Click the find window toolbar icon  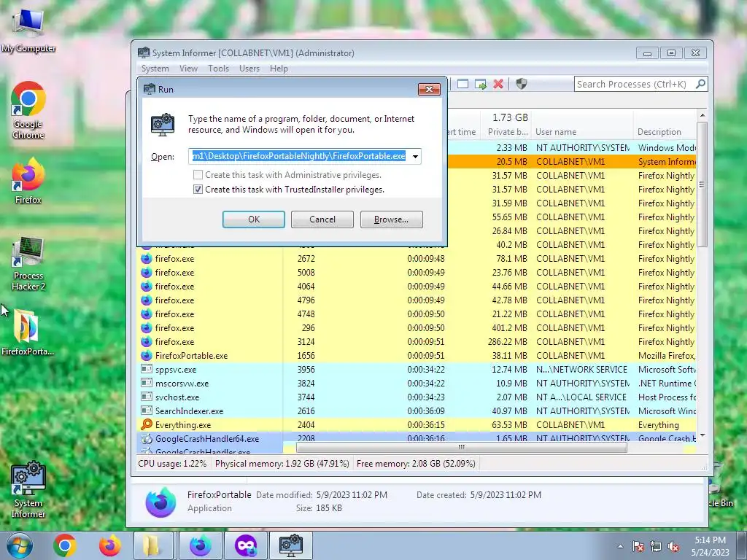click(x=462, y=85)
